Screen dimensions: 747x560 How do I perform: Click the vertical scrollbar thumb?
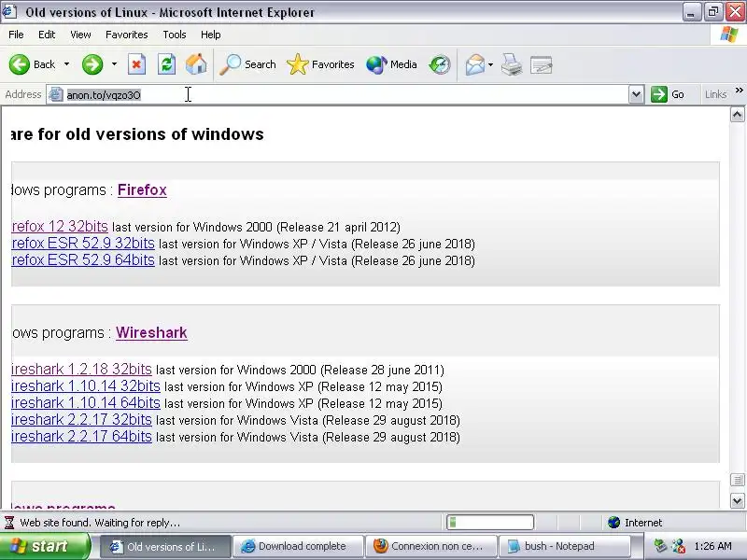pos(737,480)
